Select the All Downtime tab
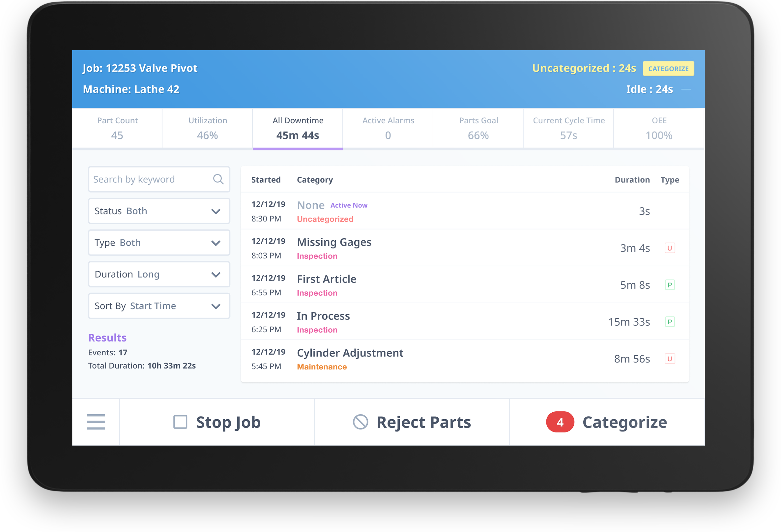This screenshot has height=532, width=781. coord(297,128)
